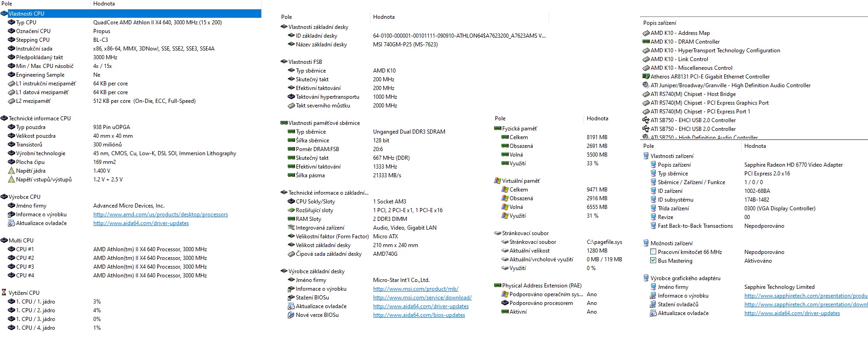Click the C:\pagefile.sys value

pyautogui.click(x=604, y=242)
